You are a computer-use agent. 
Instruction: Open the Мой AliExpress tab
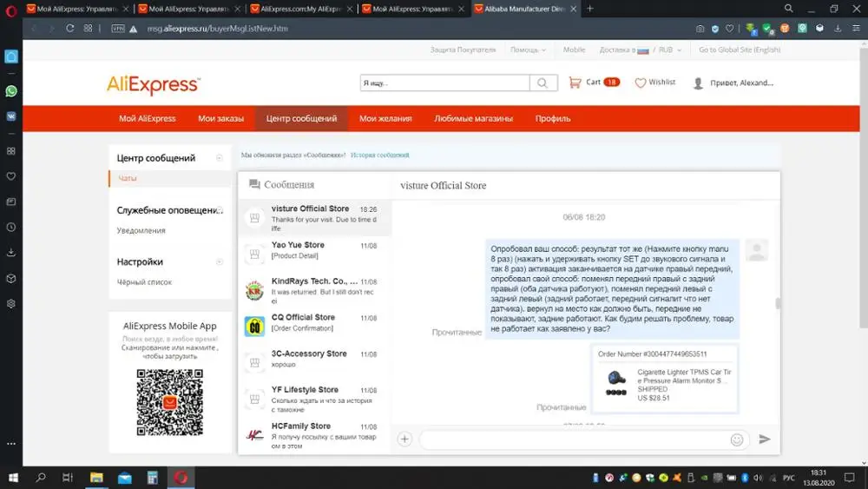coord(148,118)
